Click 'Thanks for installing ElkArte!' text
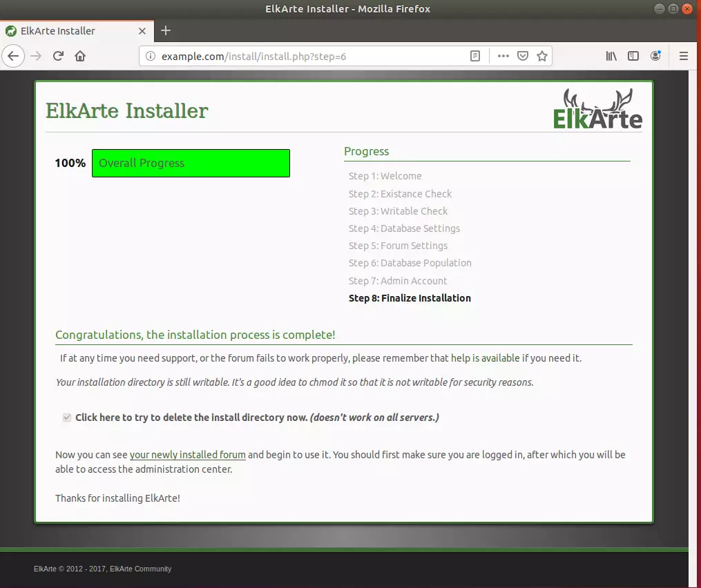This screenshot has width=701, height=588. (x=117, y=498)
